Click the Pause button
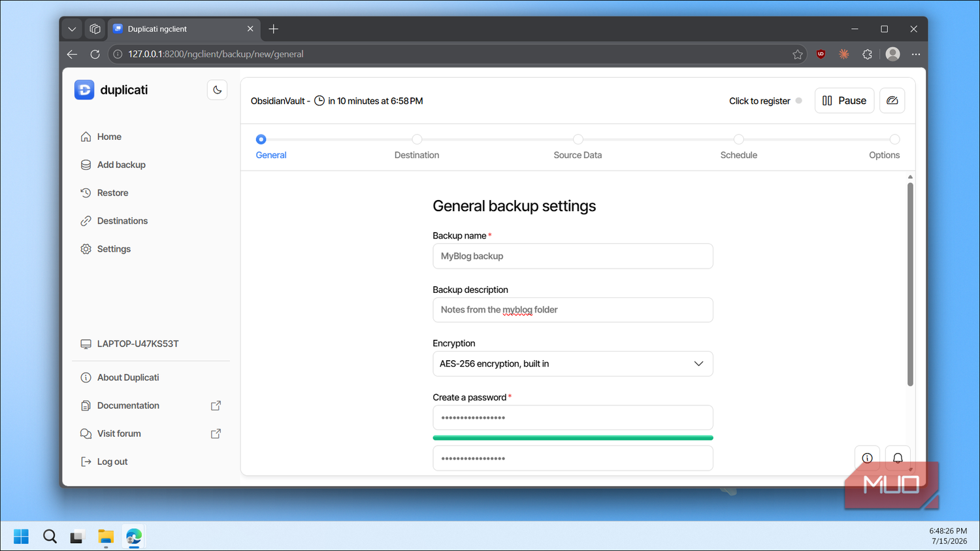Screen dimensions: 980x551 click(x=844, y=101)
